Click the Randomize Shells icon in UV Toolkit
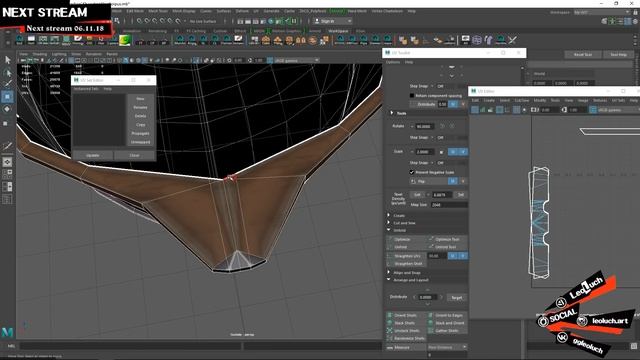640x360 pixels. [x=390, y=338]
